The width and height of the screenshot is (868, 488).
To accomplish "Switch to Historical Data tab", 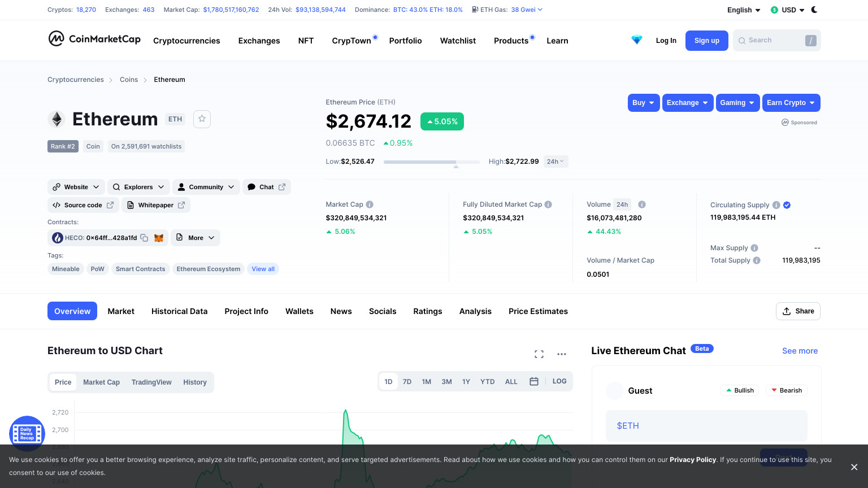I will 179,311.
